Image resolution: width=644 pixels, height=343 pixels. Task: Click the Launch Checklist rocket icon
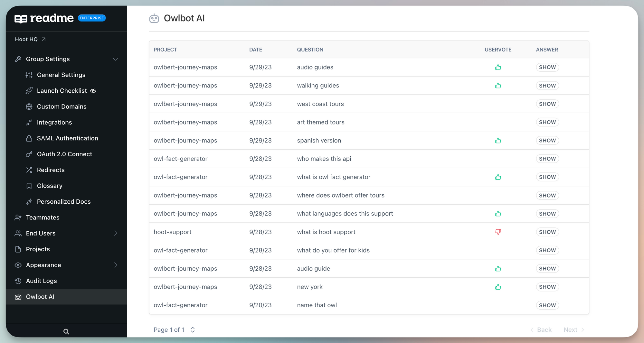tap(29, 91)
